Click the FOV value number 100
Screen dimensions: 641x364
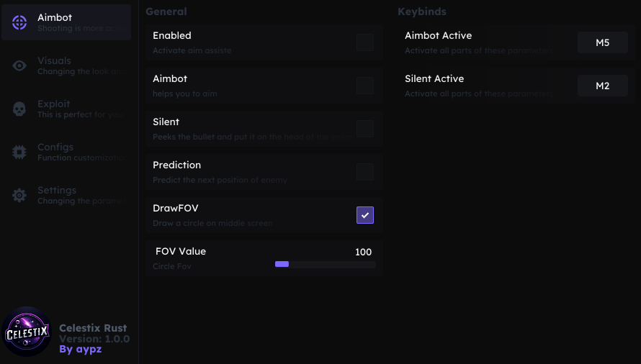[x=363, y=252]
